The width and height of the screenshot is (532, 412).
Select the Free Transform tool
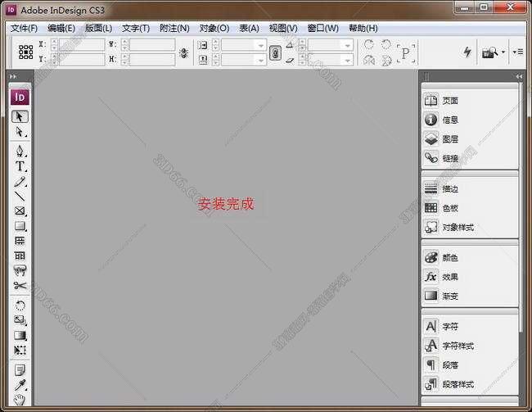[x=20, y=351]
